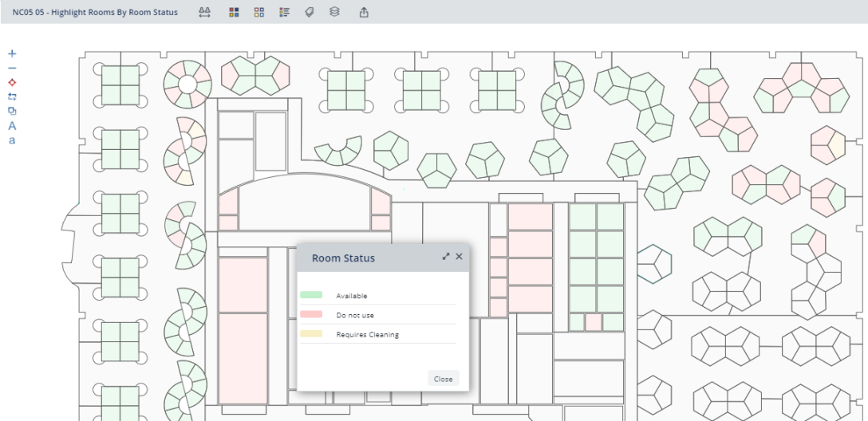Open the measure distance tool
The width and height of the screenshot is (868, 421).
(x=205, y=12)
